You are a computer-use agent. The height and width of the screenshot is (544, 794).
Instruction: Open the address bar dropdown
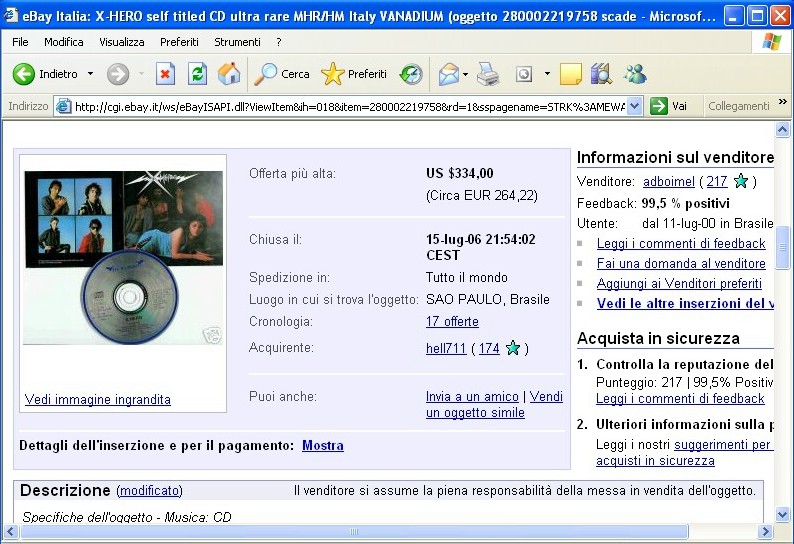(635, 106)
